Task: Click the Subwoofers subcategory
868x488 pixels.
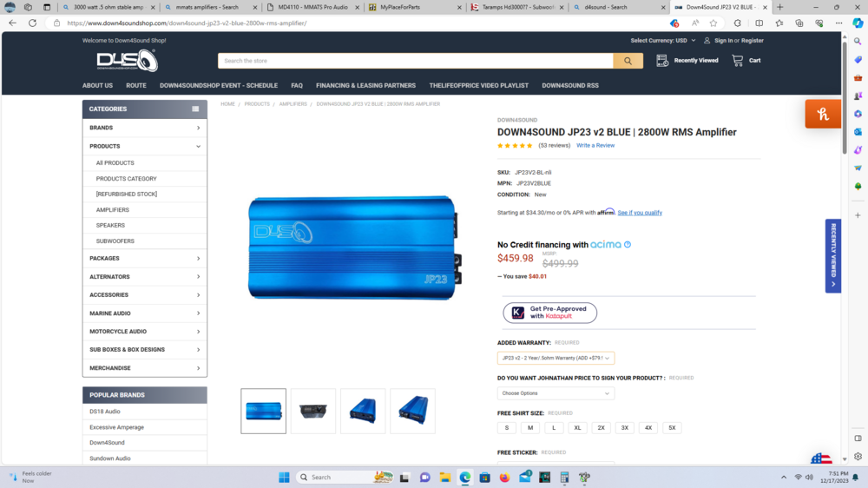Action: (x=115, y=241)
